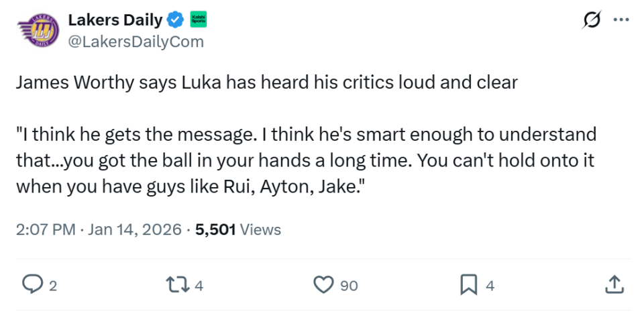Click the 5,501 Views count

[238, 230]
